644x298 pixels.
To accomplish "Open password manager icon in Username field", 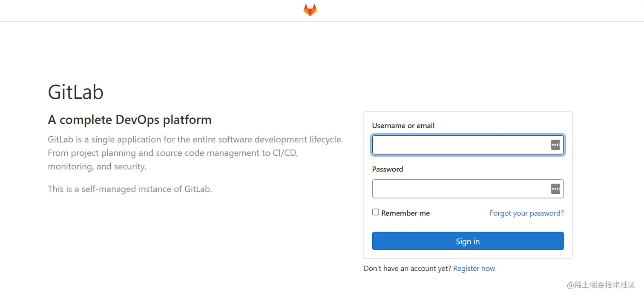I will point(555,145).
